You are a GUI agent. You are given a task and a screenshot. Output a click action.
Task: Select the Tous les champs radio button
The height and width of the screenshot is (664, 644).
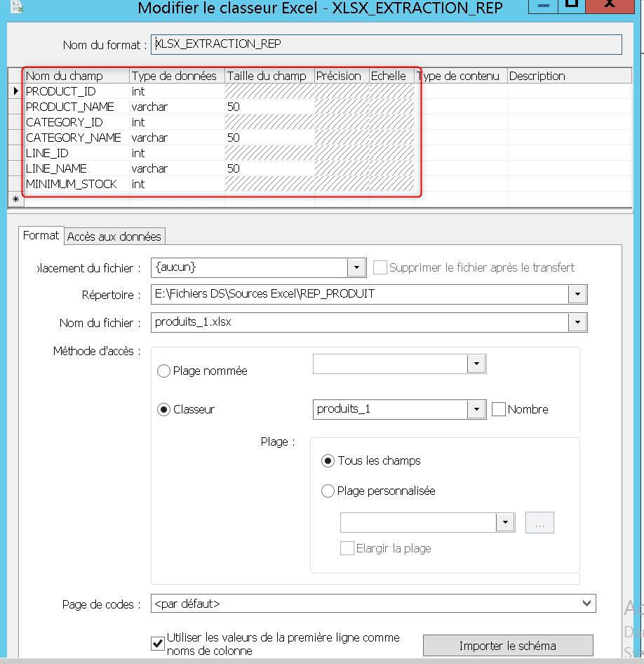(x=328, y=461)
